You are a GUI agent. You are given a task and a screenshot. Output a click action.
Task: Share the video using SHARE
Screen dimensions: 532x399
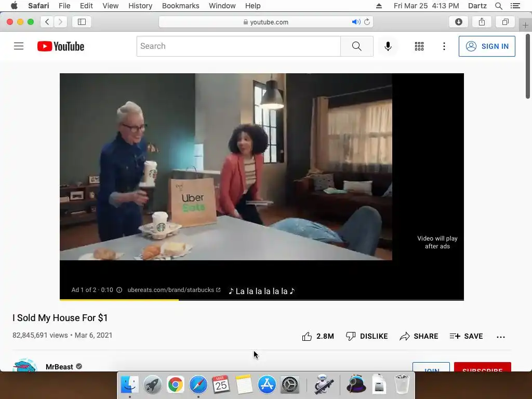(x=419, y=336)
